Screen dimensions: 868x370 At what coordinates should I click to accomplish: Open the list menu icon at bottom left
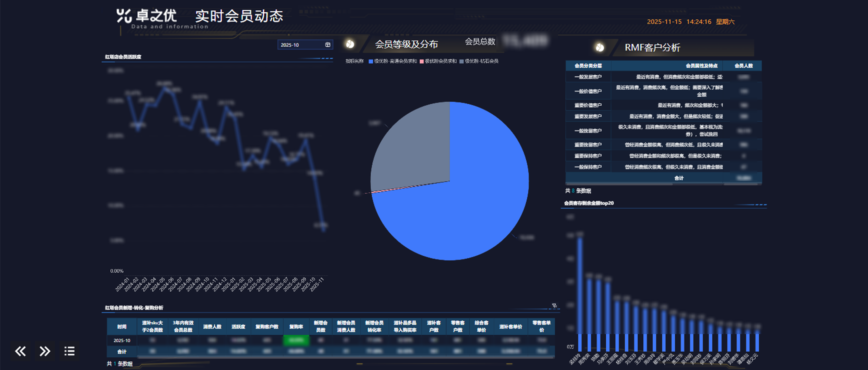[x=69, y=351]
